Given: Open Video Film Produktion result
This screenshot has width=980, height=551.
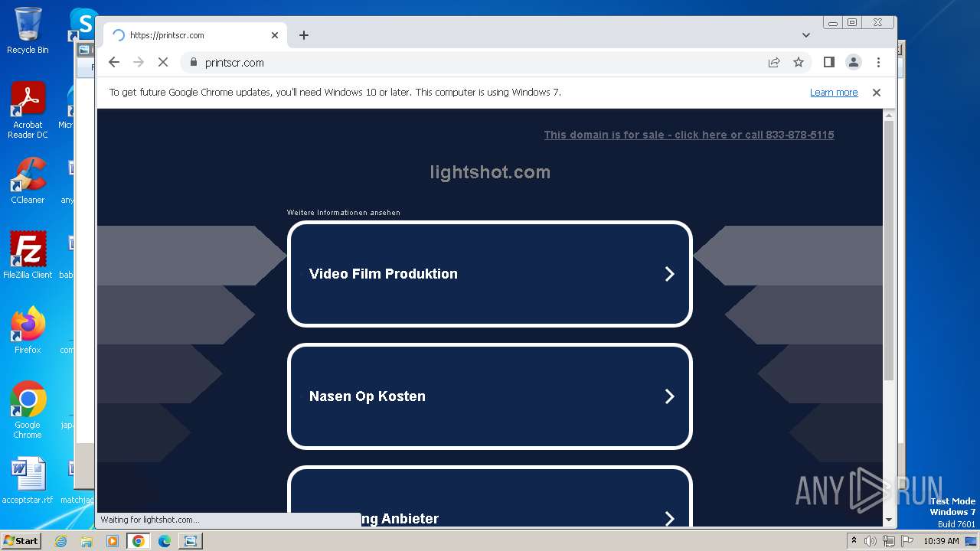Looking at the screenshot, I should coord(490,274).
